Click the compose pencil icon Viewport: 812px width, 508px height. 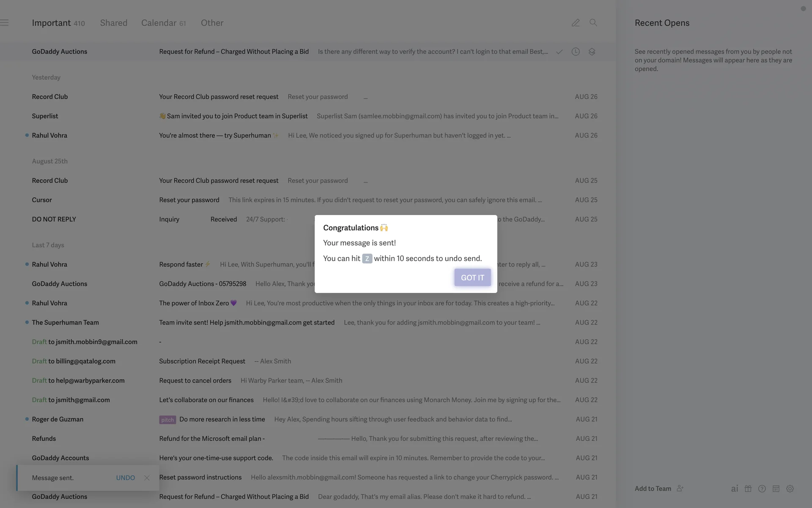[x=576, y=23]
